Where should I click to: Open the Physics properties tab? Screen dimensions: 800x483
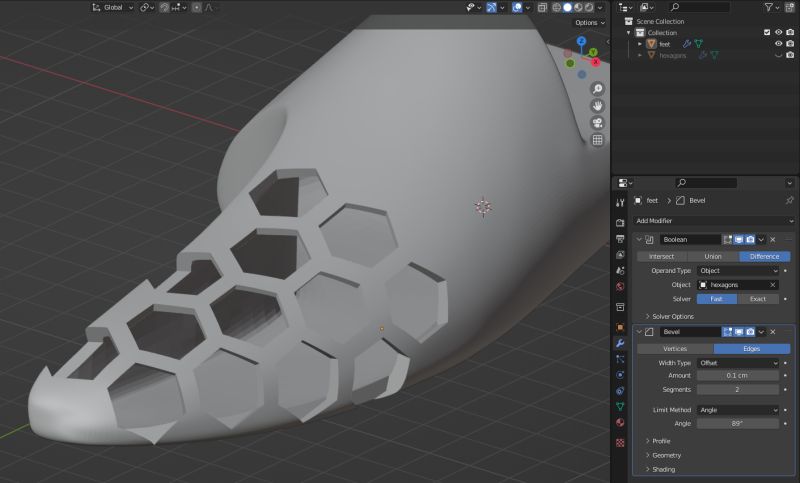pyautogui.click(x=620, y=375)
